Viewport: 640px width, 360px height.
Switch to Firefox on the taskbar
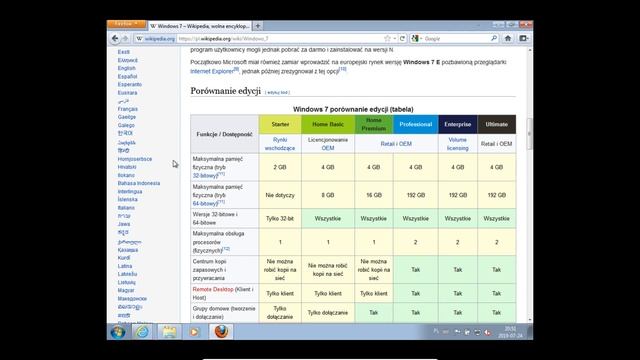coord(221,332)
